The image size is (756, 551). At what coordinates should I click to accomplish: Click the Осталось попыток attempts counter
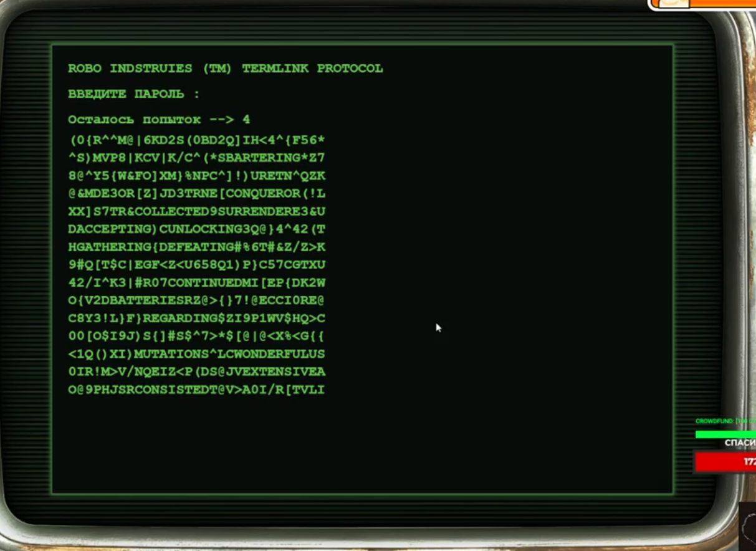pos(159,120)
